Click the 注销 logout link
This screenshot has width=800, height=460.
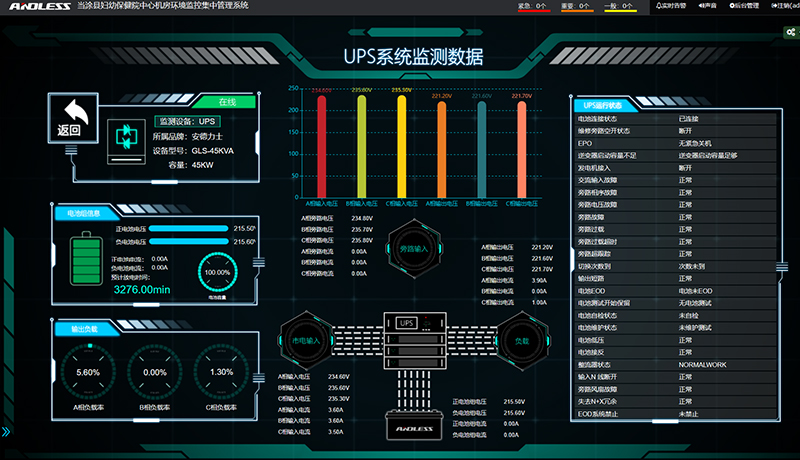pyautogui.click(x=786, y=6)
